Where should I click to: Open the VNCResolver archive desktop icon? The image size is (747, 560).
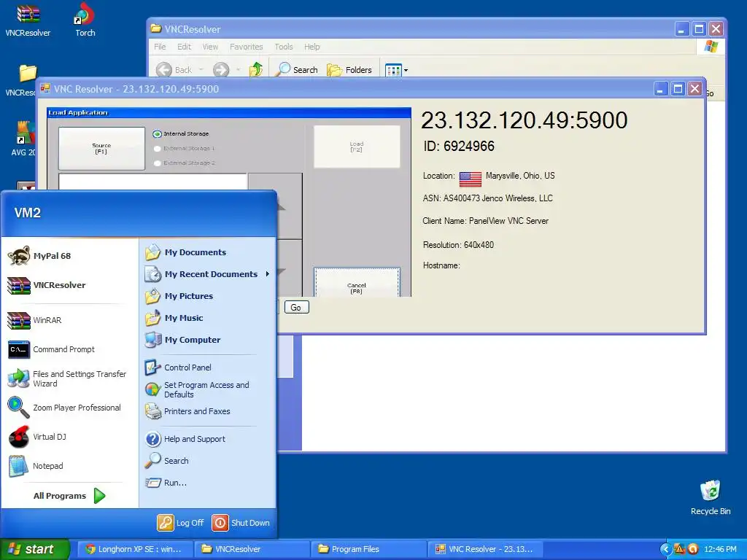(28, 20)
